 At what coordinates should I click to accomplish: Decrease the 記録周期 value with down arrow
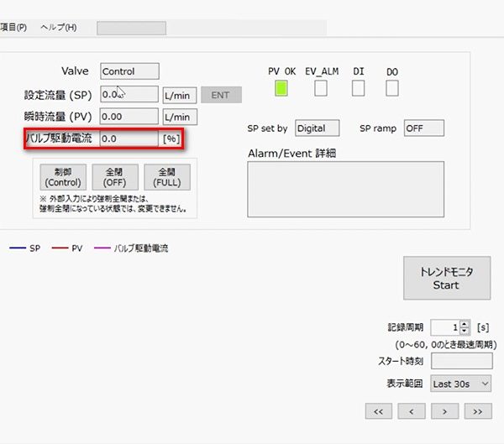click(465, 332)
